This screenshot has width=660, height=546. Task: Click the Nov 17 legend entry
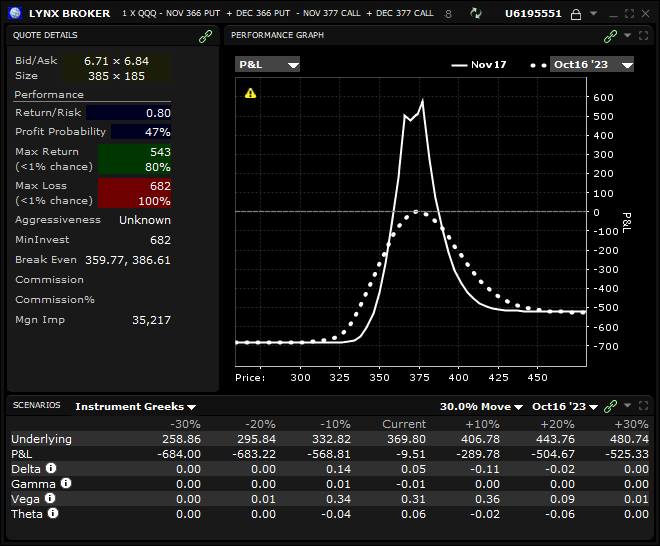tap(479, 65)
